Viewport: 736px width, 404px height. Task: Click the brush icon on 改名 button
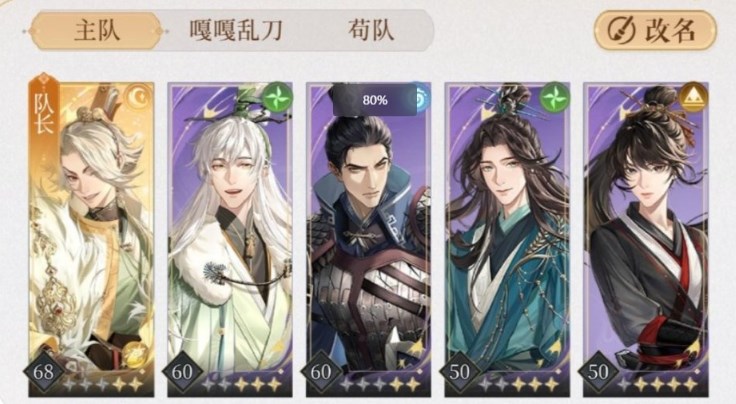coord(621,30)
